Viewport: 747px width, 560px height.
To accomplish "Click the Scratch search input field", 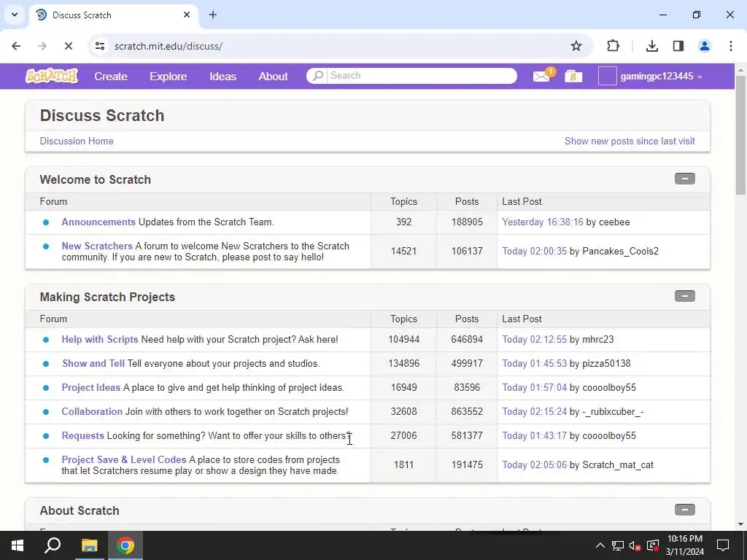I will 422,76.
